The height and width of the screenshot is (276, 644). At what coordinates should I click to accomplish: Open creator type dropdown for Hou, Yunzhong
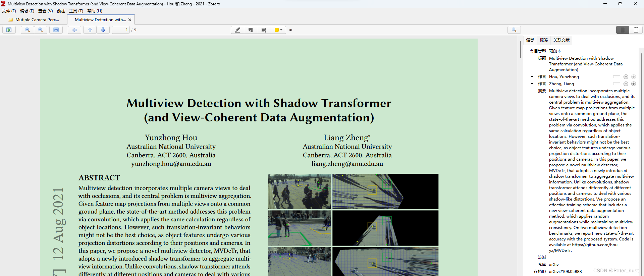(x=532, y=77)
